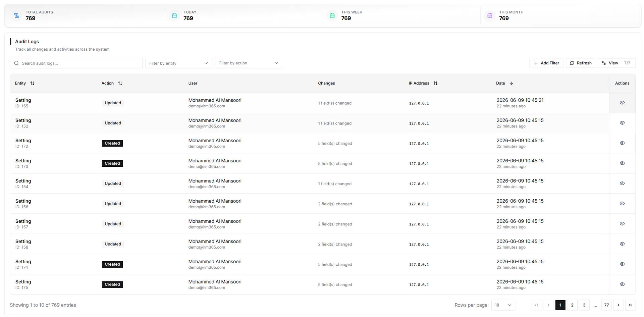
Task: Jump to last page arrow
Action: tap(630, 305)
